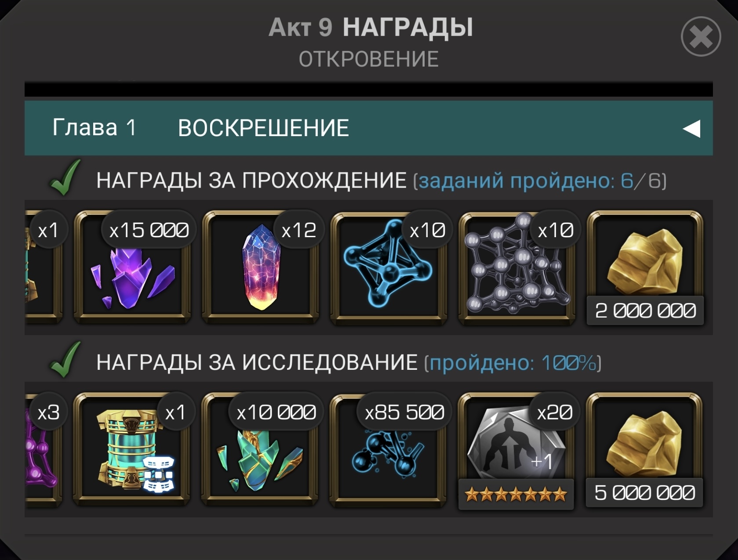Tap the purple crystal shards x15 000 reward
The width and height of the screenshot is (738, 560).
pyautogui.click(x=132, y=267)
